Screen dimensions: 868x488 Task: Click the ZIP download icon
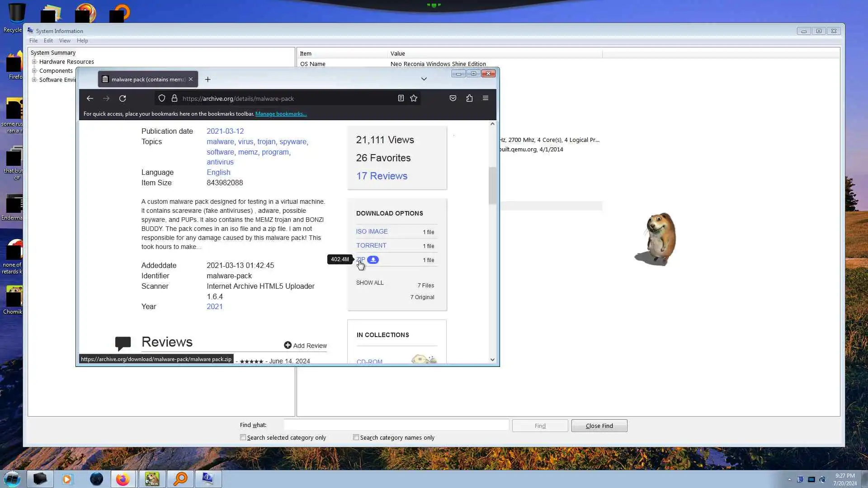pos(373,260)
